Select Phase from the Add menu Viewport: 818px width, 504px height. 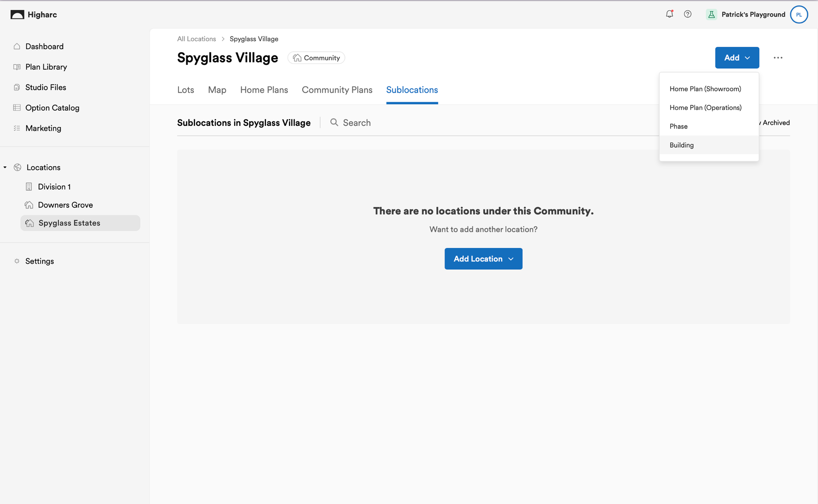[679, 126]
